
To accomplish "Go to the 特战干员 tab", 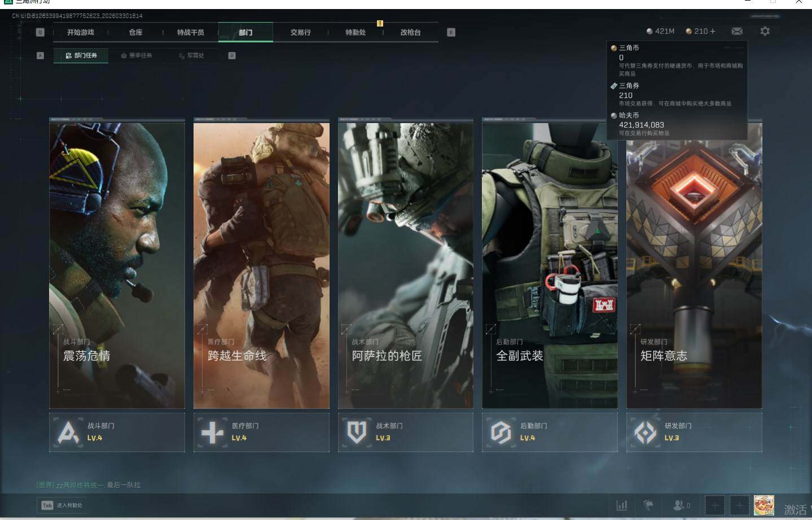I will click(x=191, y=32).
